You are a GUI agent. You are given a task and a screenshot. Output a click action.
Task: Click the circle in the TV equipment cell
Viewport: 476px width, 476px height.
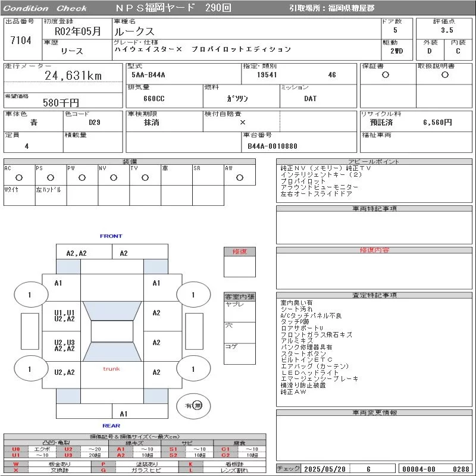coord(145,177)
